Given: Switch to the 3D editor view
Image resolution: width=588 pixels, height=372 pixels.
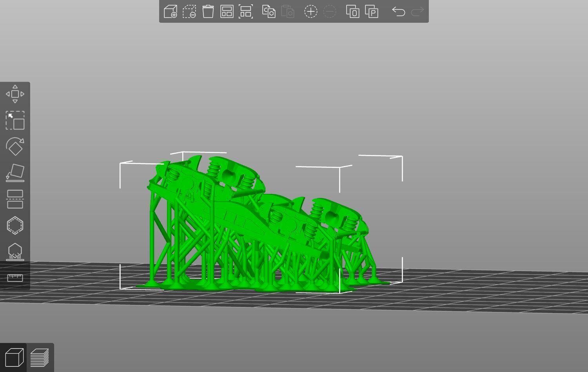Looking at the screenshot, I should click(14, 357).
